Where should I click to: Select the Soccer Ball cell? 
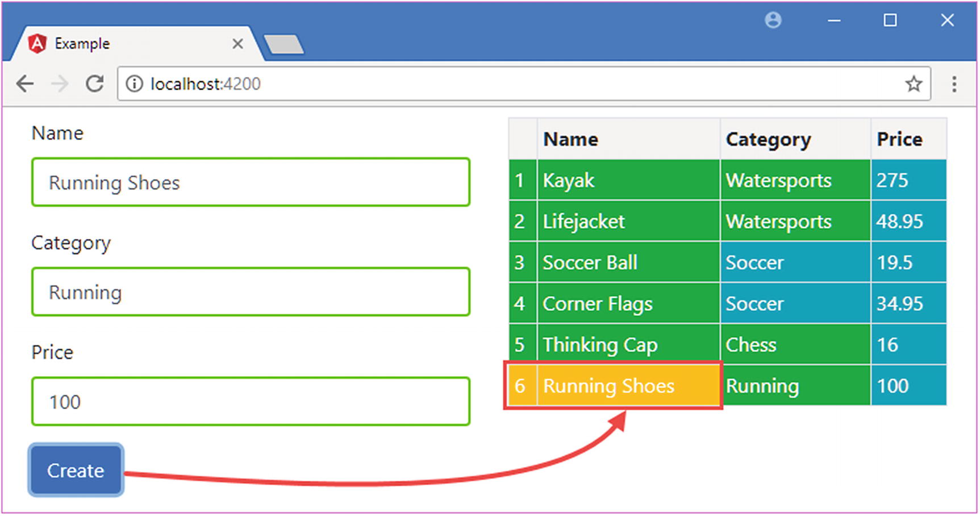pyautogui.click(x=629, y=263)
